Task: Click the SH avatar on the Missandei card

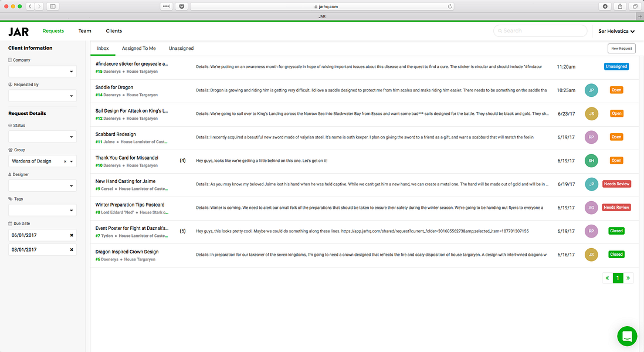Action: [591, 161]
